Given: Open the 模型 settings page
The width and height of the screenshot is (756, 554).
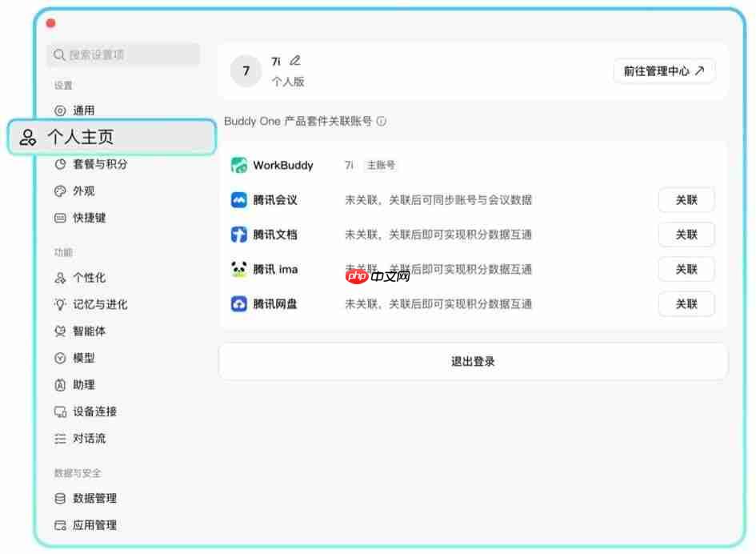Looking at the screenshot, I should (83, 358).
